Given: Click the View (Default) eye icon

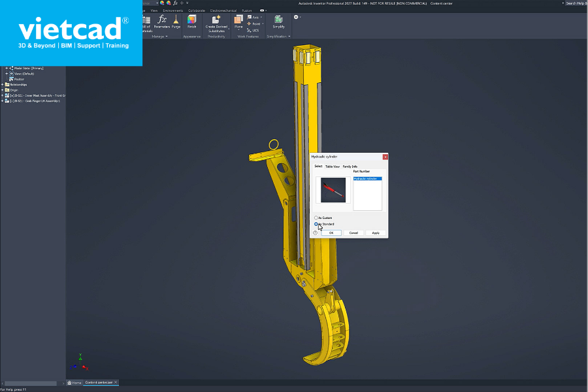Looking at the screenshot, I should click(11, 74).
